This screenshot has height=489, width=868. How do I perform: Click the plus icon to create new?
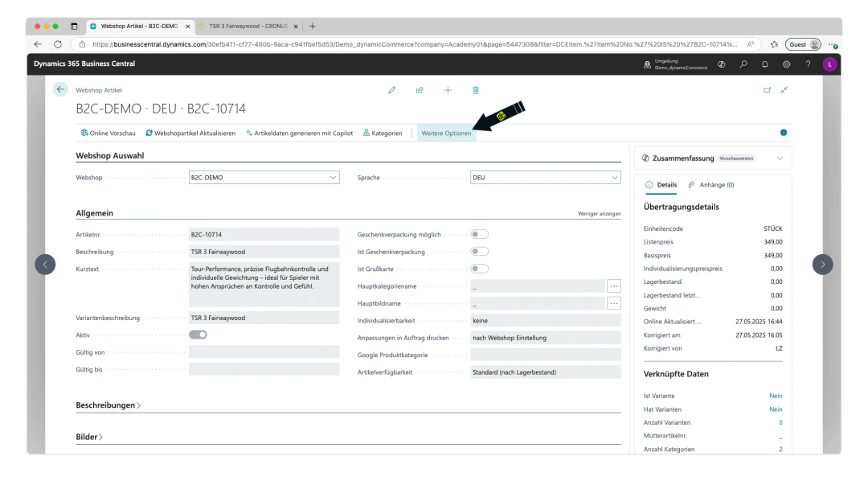[x=448, y=90]
